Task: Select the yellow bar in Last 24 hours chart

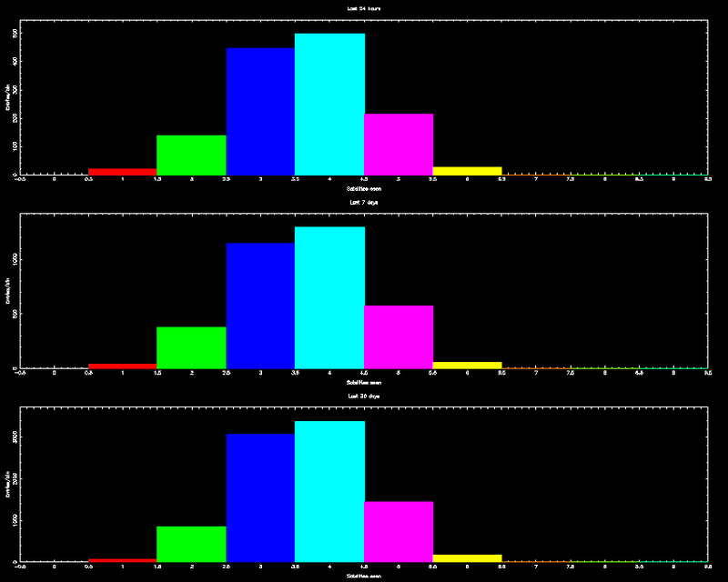Action: coord(468,170)
